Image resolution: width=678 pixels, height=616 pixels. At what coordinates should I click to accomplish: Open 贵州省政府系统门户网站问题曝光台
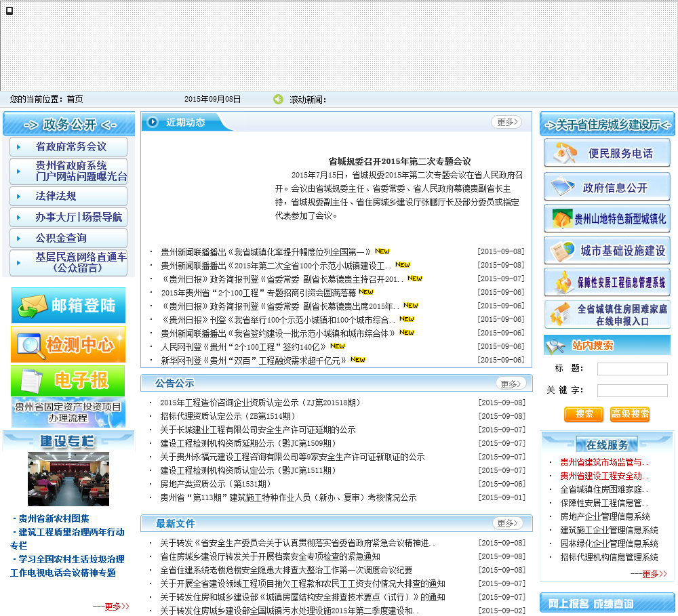(68, 171)
